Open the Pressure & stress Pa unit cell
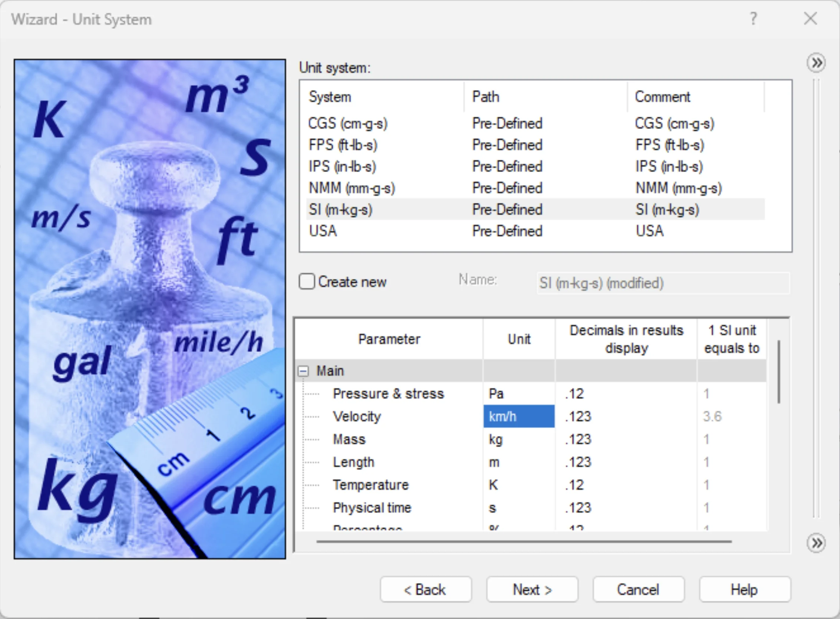Viewport: 840px width, 619px height. 519,394
